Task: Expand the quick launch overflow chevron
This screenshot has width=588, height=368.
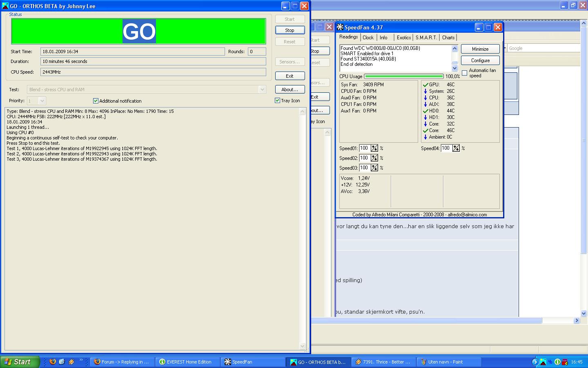Action: tap(81, 360)
